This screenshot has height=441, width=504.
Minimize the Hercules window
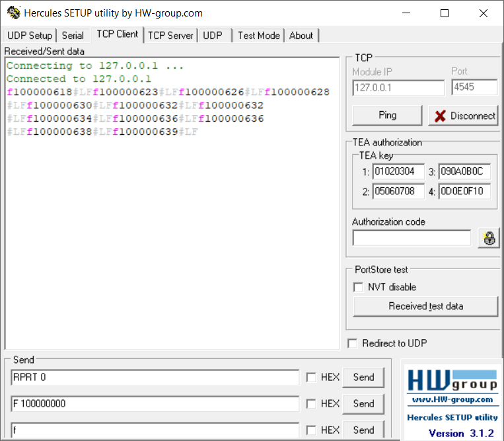[x=406, y=13]
